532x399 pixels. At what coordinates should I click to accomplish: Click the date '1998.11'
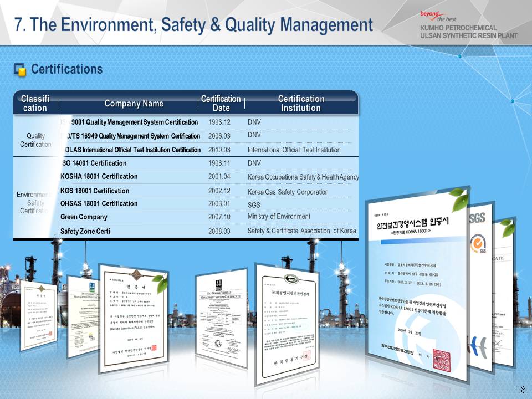219,163
